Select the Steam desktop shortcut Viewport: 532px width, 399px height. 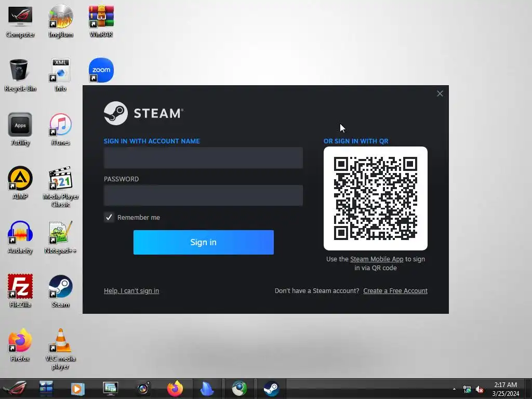tap(60, 291)
